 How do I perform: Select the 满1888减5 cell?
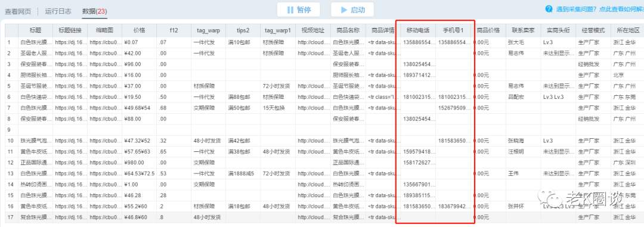point(243,173)
